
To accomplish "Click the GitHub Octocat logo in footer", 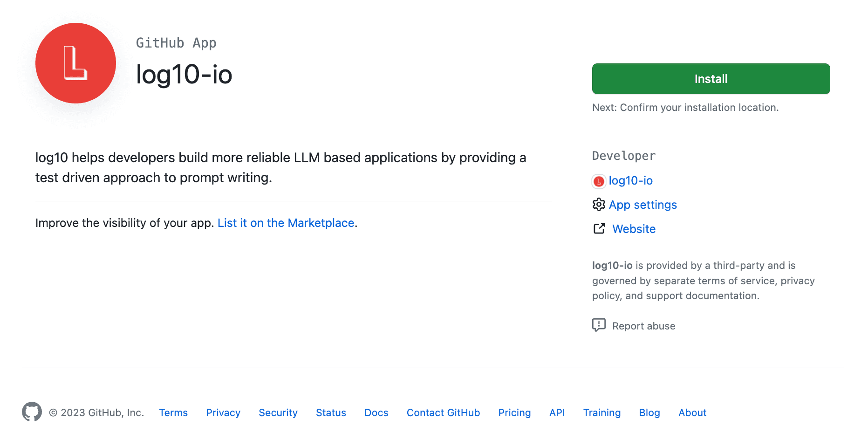I will coord(32,412).
